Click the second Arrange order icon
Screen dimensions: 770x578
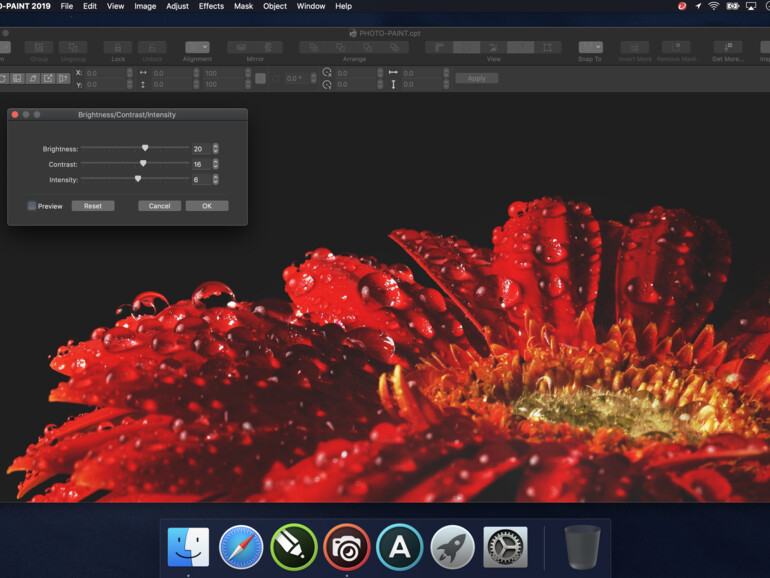pos(340,47)
